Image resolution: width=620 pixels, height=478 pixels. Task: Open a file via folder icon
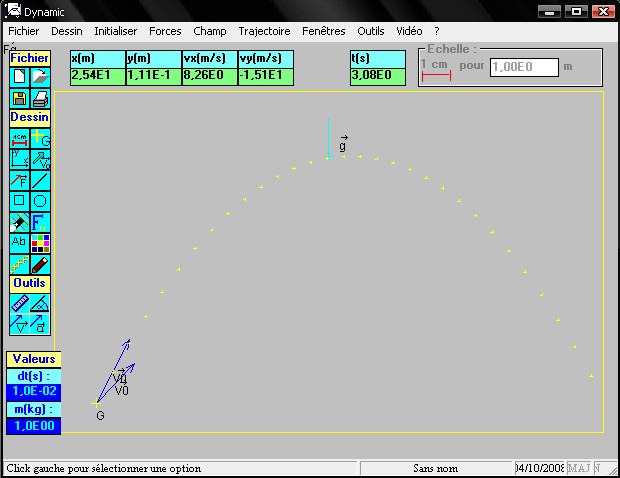(x=40, y=76)
